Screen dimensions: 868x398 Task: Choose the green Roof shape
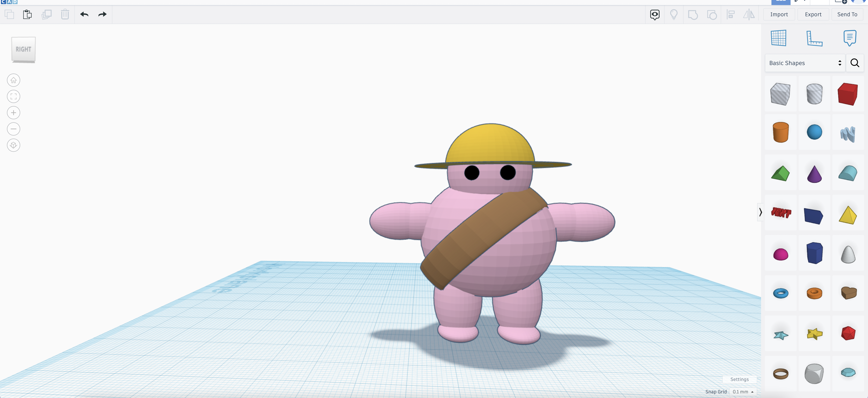click(780, 173)
